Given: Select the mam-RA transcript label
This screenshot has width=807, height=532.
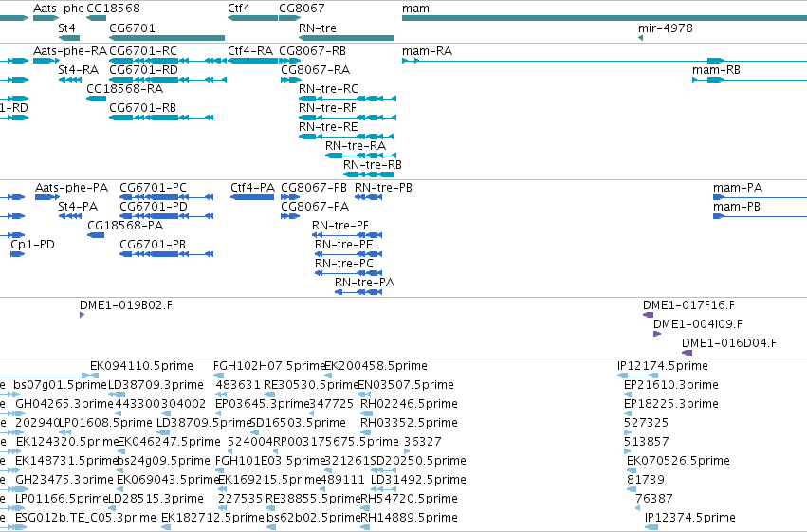Looking at the screenshot, I should click(x=427, y=51).
